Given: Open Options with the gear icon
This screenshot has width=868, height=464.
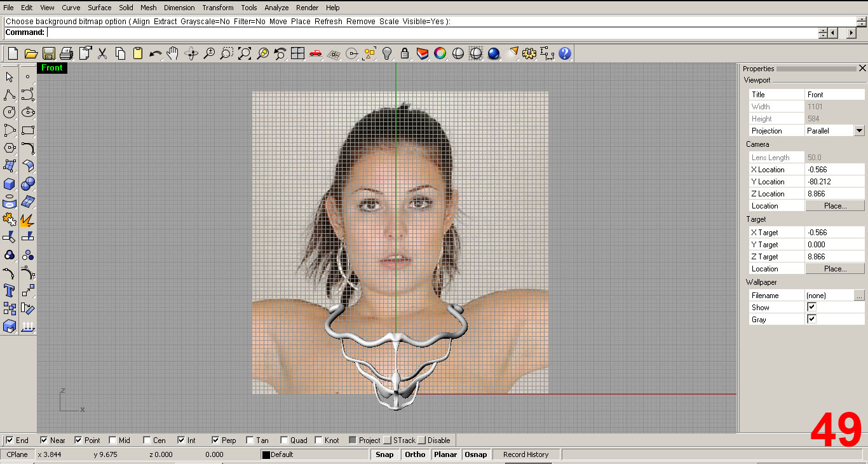Looking at the screenshot, I should [x=529, y=53].
